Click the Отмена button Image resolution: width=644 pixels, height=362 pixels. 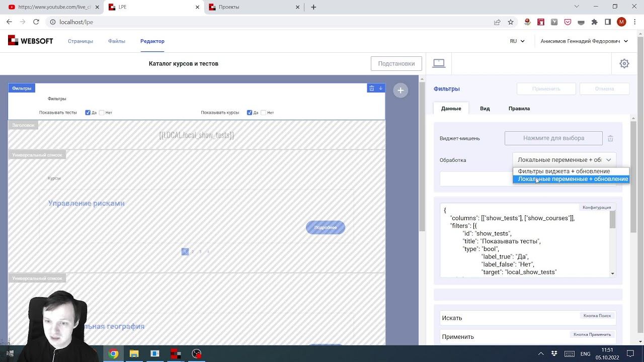coord(604,89)
